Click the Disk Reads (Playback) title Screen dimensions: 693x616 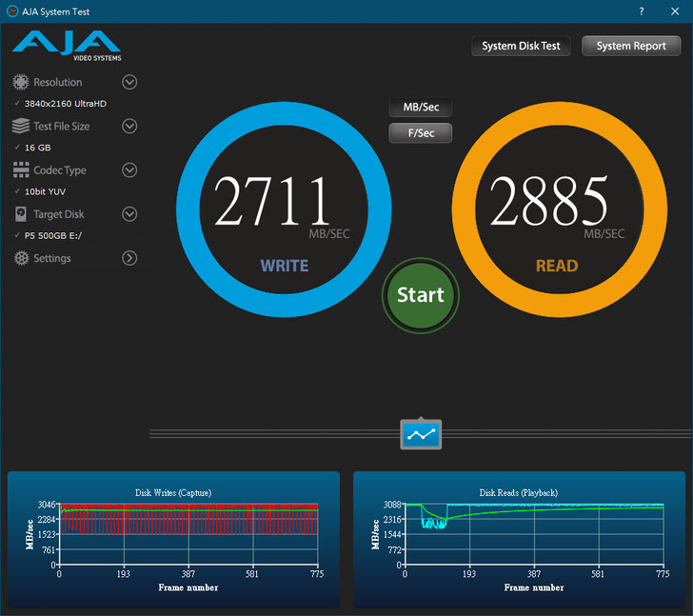point(519,493)
